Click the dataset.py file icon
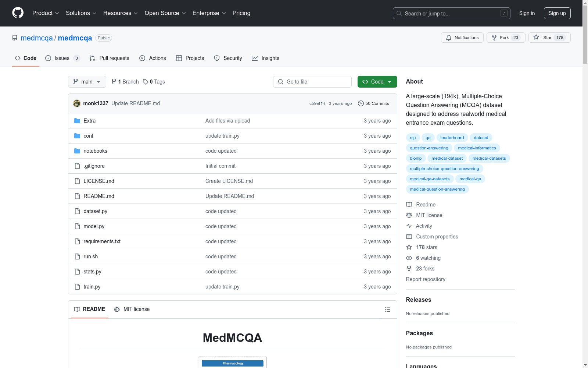The width and height of the screenshot is (588, 368). click(x=77, y=211)
